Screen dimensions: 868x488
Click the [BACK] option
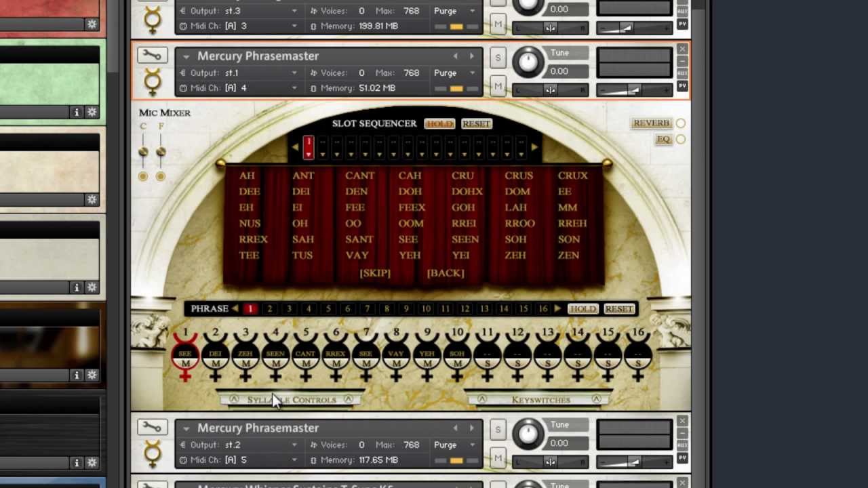[x=446, y=272]
